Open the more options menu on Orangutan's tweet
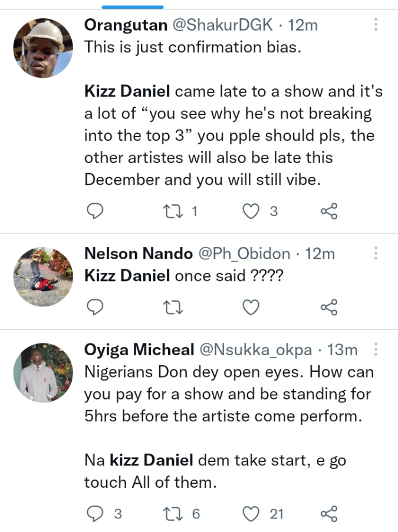 click(x=376, y=25)
